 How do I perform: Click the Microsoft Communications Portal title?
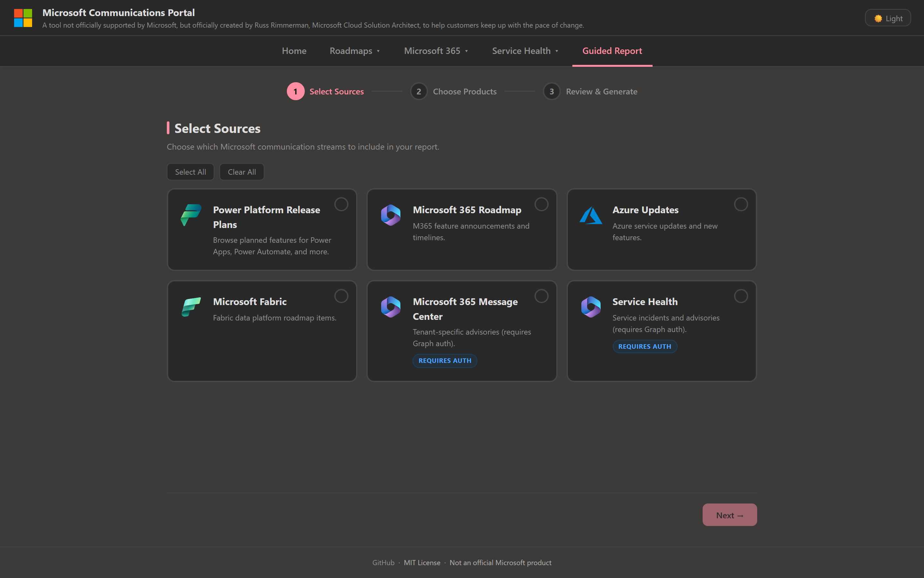point(118,13)
